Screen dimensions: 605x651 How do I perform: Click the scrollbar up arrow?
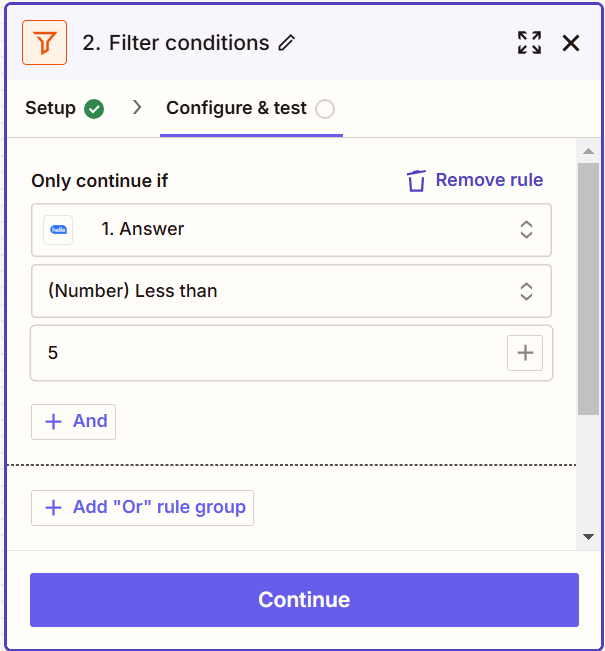(x=588, y=151)
